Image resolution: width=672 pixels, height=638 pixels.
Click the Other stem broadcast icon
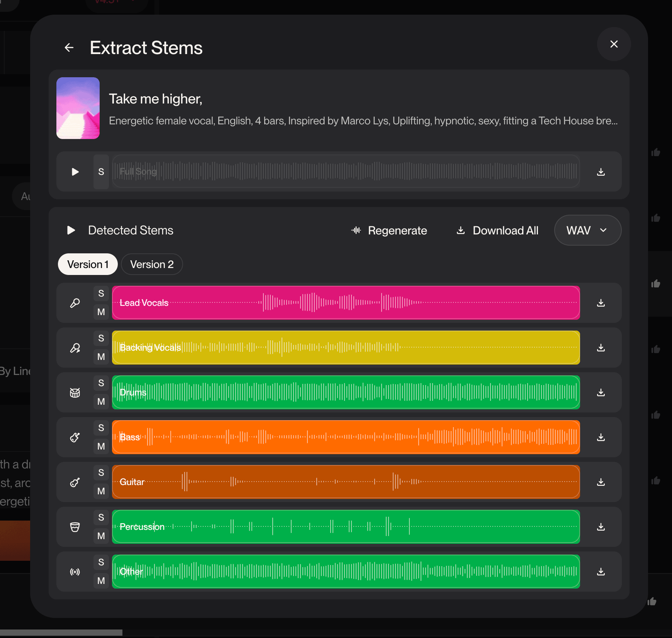tap(75, 572)
